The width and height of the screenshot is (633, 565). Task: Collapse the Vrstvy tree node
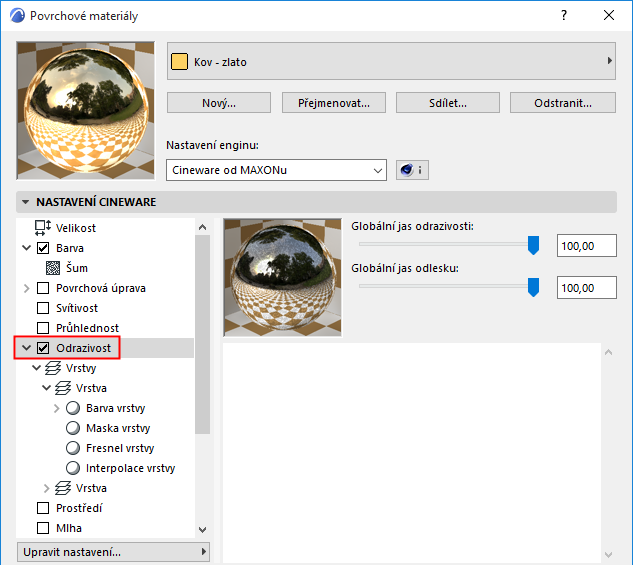37,368
